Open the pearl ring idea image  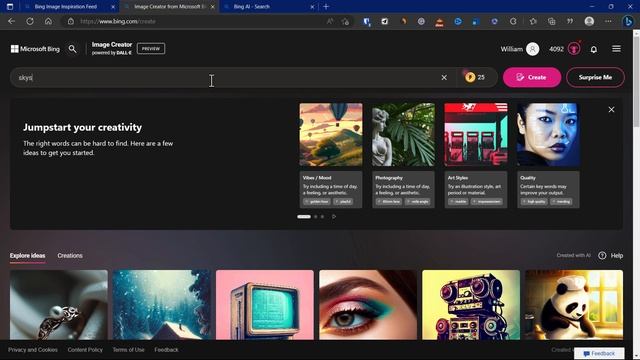pyautogui.click(x=59, y=304)
